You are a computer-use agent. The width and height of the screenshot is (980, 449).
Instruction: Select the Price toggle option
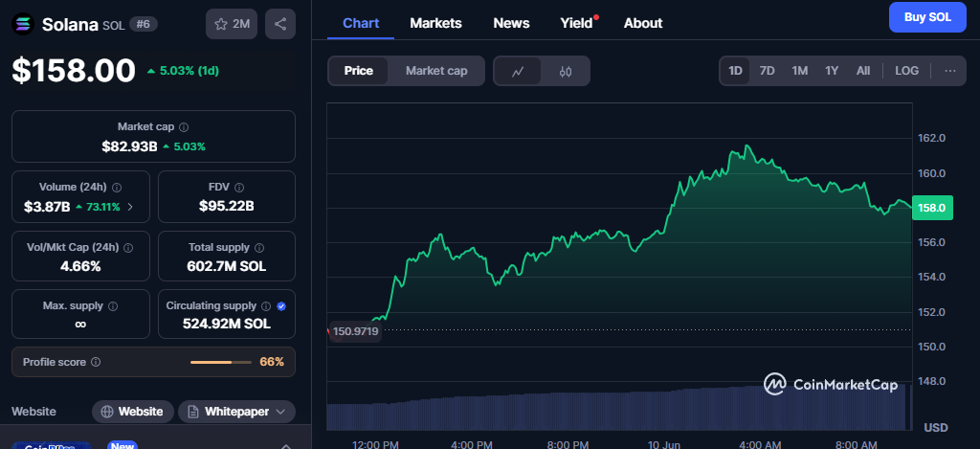point(359,71)
